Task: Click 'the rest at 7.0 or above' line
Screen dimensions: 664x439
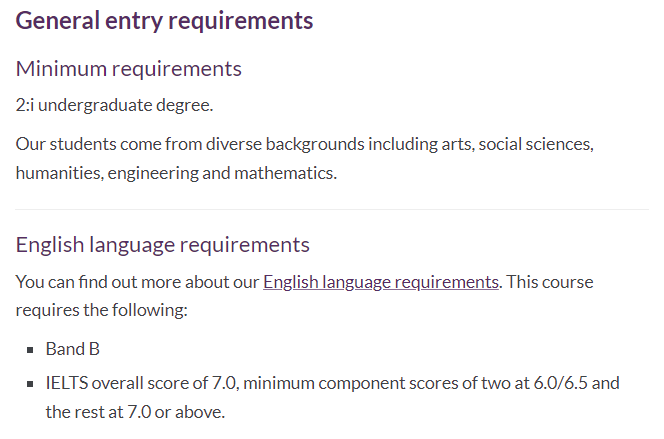Action: tap(135, 411)
